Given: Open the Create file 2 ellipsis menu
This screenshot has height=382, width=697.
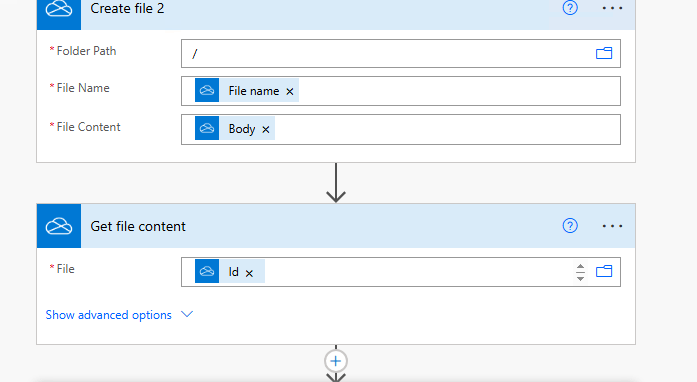Looking at the screenshot, I should tap(612, 8).
